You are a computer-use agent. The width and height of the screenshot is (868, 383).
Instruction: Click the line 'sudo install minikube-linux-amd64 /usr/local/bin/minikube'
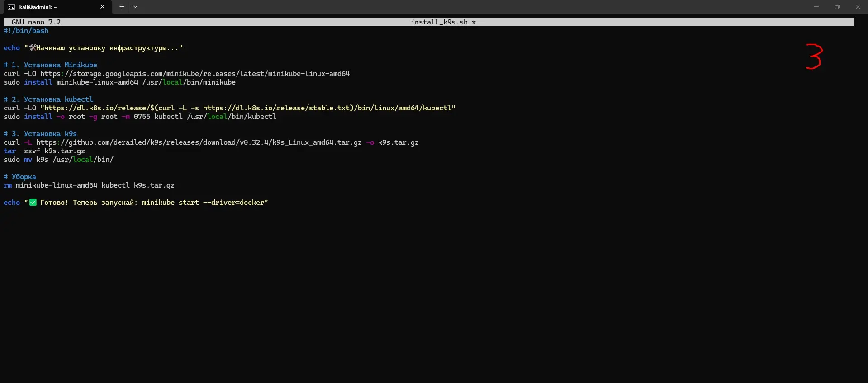[119, 82]
